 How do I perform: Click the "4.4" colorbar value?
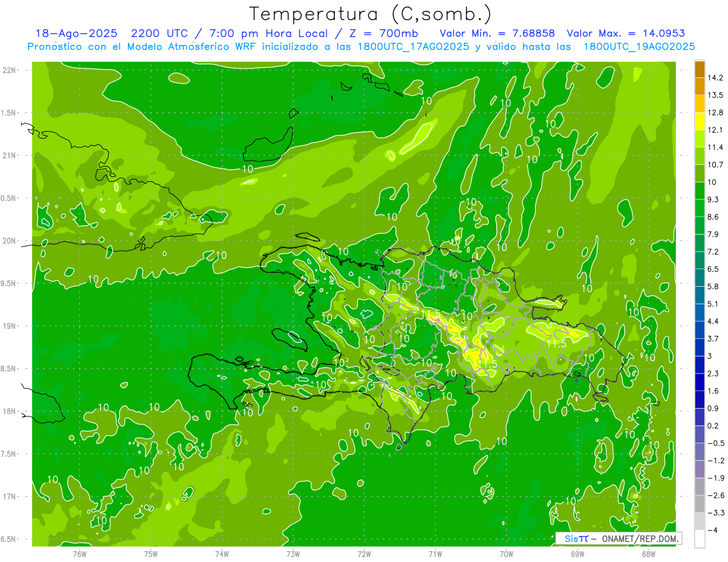pos(713,321)
